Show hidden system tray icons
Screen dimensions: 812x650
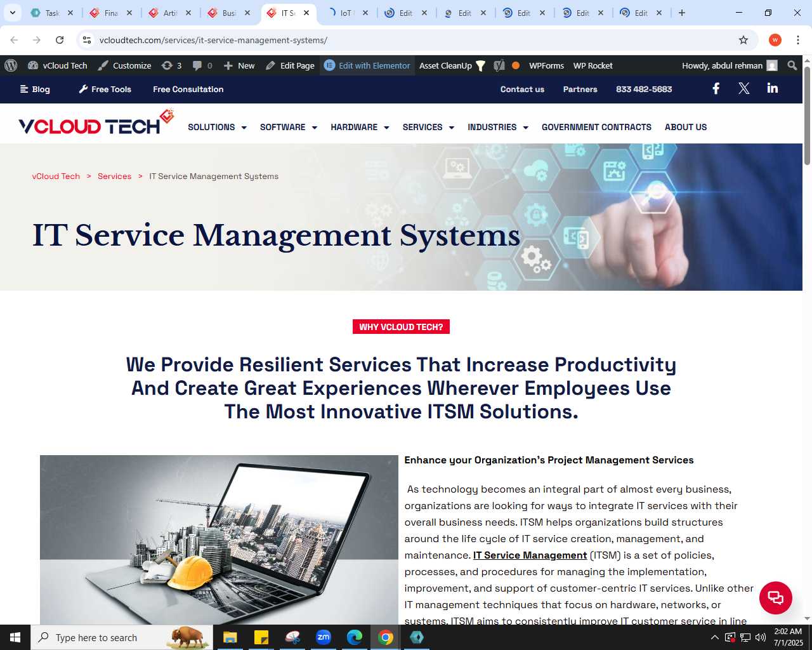[x=714, y=637]
